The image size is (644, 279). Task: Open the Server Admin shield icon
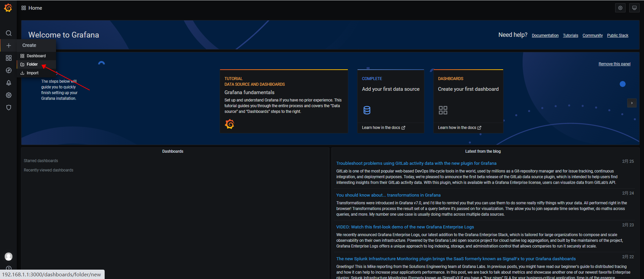coord(9,108)
